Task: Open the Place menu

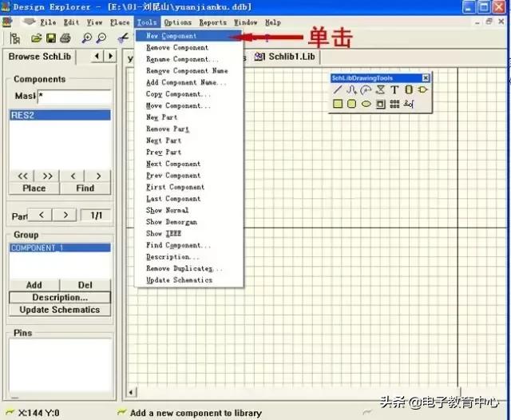Action: (119, 22)
